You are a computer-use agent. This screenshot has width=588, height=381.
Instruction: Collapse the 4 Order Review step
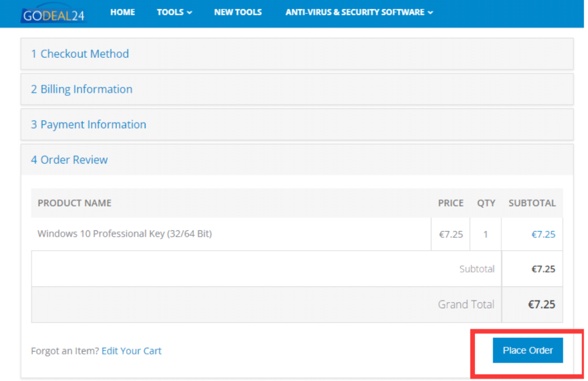pyautogui.click(x=297, y=160)
